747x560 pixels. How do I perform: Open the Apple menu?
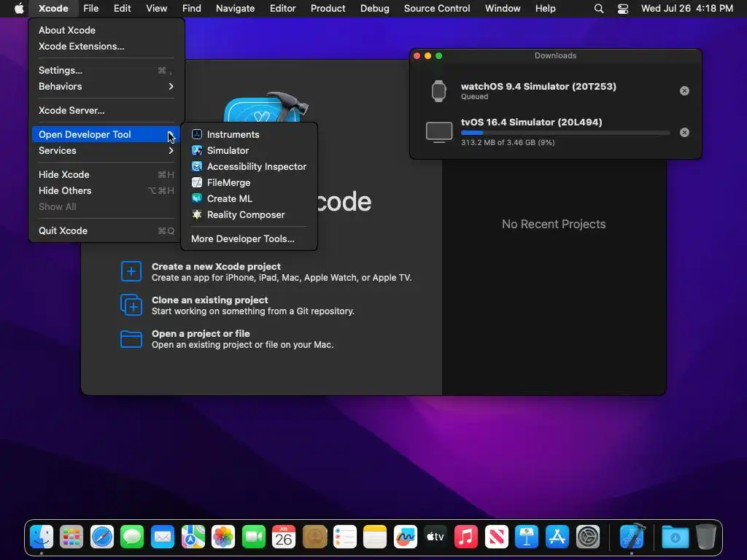pyautogui.click(x=18, y=9)
